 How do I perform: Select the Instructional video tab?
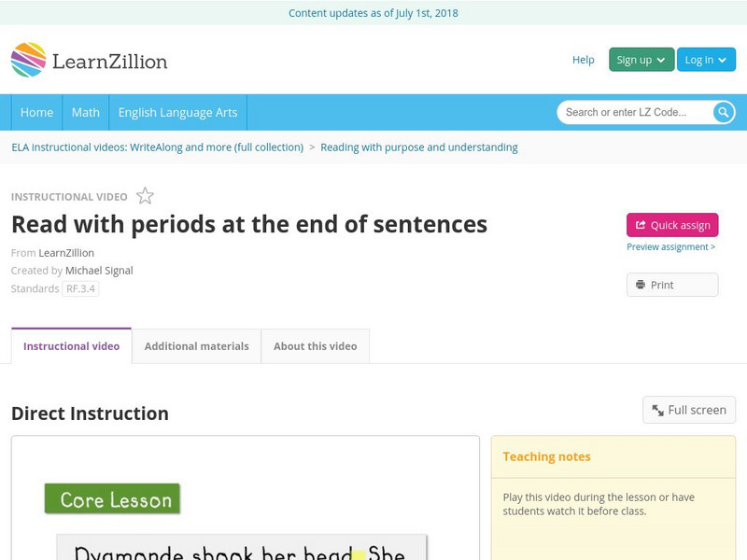pyautogui.click(x=71, y=346)
